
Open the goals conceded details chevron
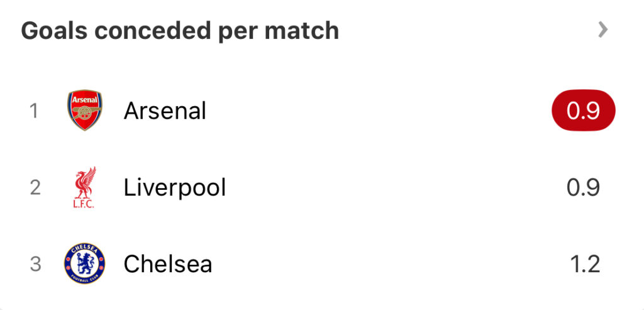click(x=602, y=30)
